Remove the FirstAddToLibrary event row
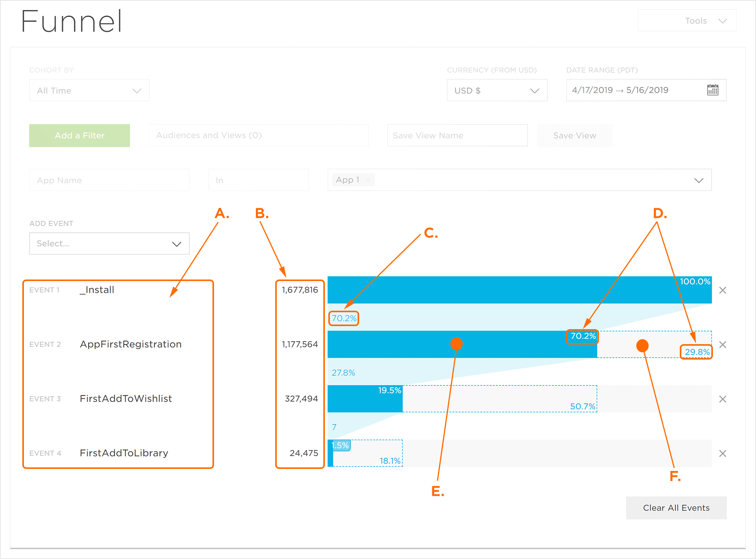The height and width of the screenshot is (559, 756). click(723, 454)
